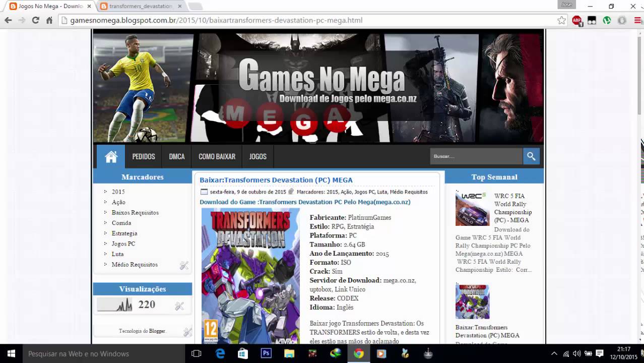This screenshot has height=363, width=644.
Task: Open the Ação label link
Action: coord(118,202)
